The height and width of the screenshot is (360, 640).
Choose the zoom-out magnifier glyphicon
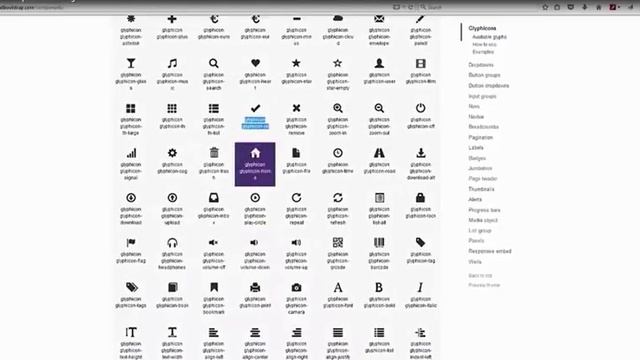coord(379,108)
